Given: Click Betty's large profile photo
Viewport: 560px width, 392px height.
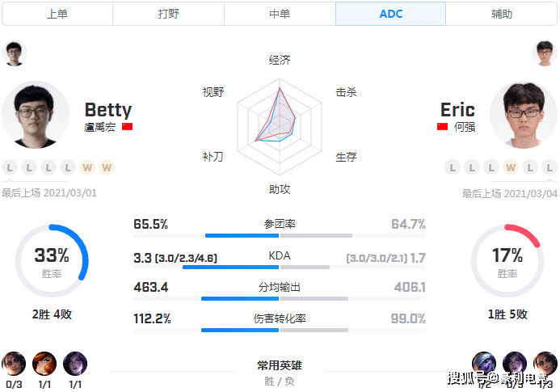Looking at the screenshot, I should [x=36, y=114].
